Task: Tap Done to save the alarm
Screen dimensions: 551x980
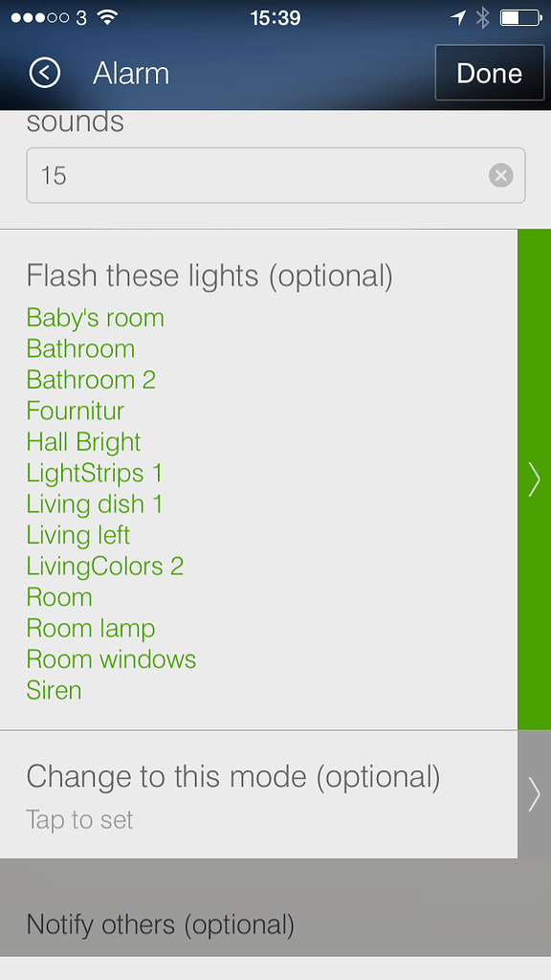Action: pos(489,73)
